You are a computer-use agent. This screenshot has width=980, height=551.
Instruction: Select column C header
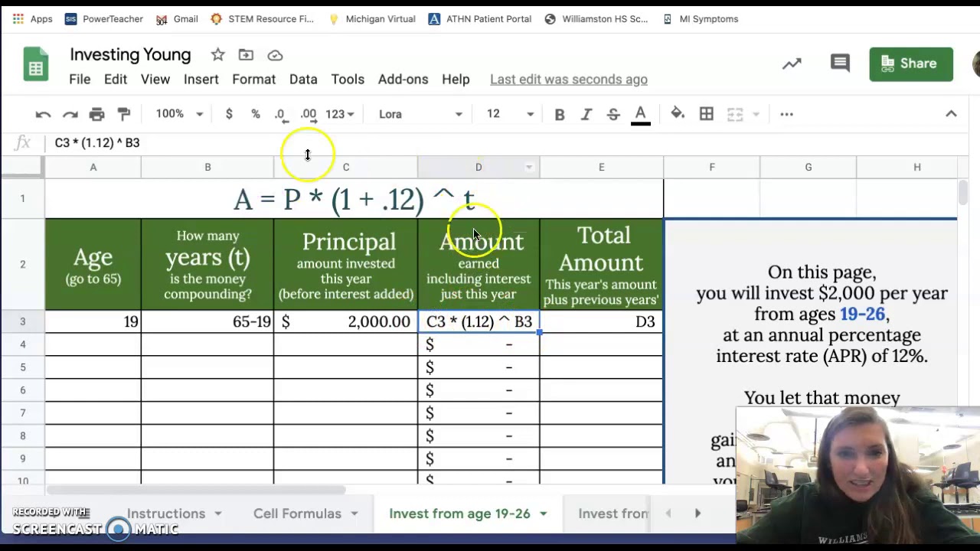346,167
